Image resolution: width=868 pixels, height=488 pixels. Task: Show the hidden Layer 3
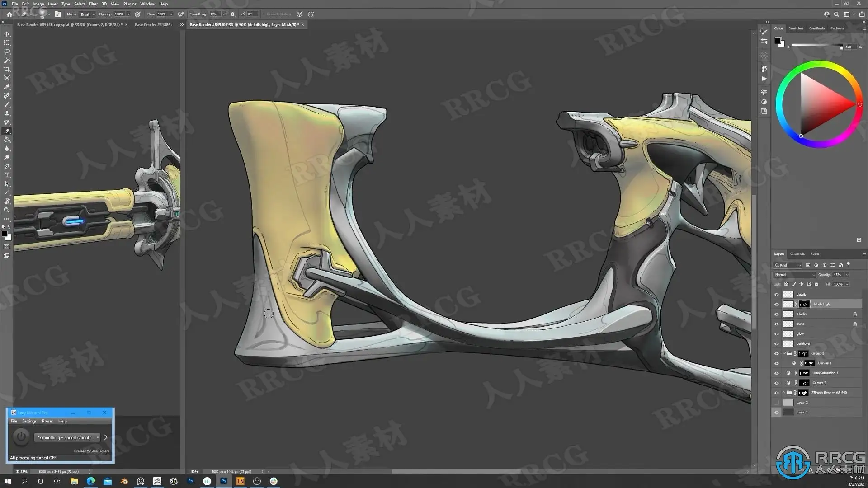pos(777,403)
